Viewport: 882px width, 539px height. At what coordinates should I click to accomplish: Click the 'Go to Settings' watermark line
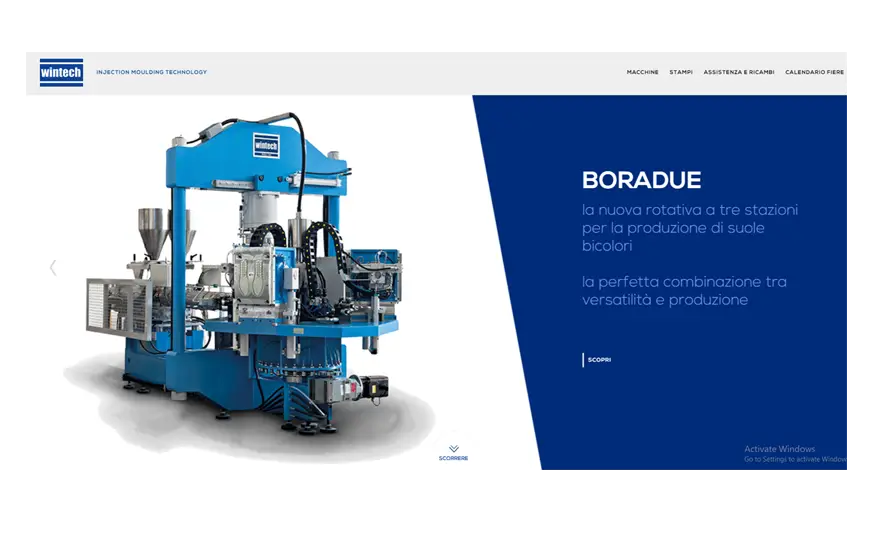tap(795, 459)
